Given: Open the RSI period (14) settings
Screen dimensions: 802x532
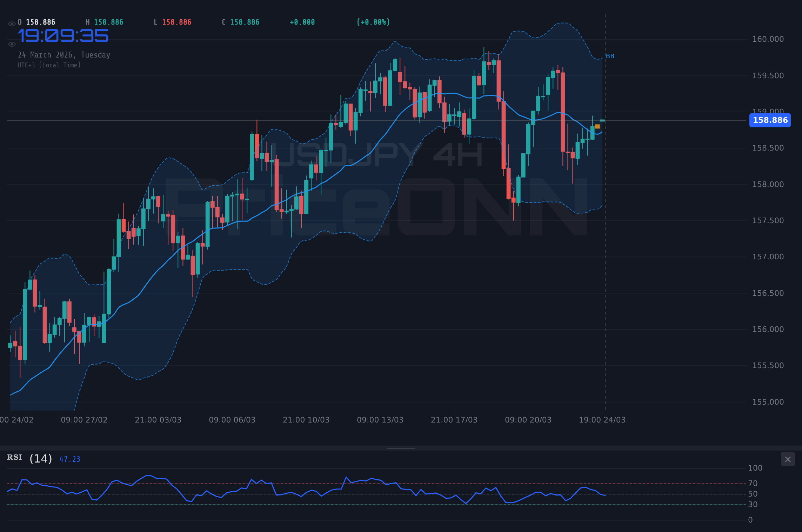Looking at the screenshot, I should (x=40, y=458).
